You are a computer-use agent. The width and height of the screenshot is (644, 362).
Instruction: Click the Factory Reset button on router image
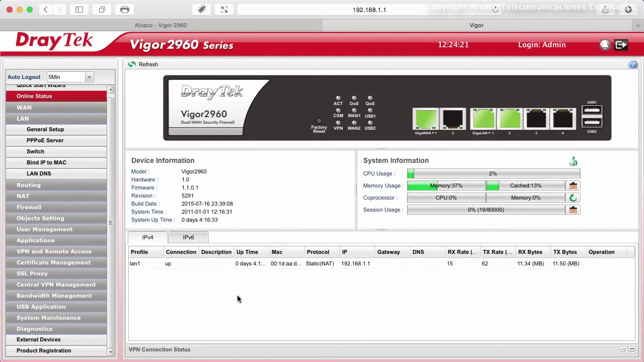318,121
